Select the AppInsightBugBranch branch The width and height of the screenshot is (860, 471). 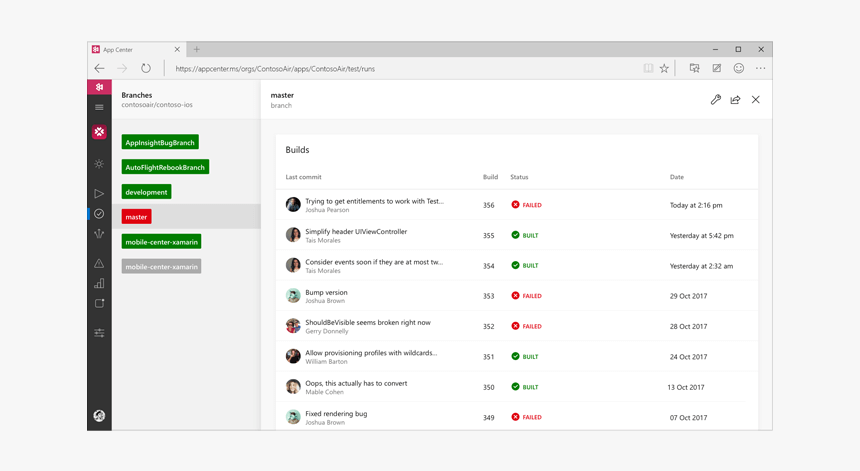(x=160, y=143)
